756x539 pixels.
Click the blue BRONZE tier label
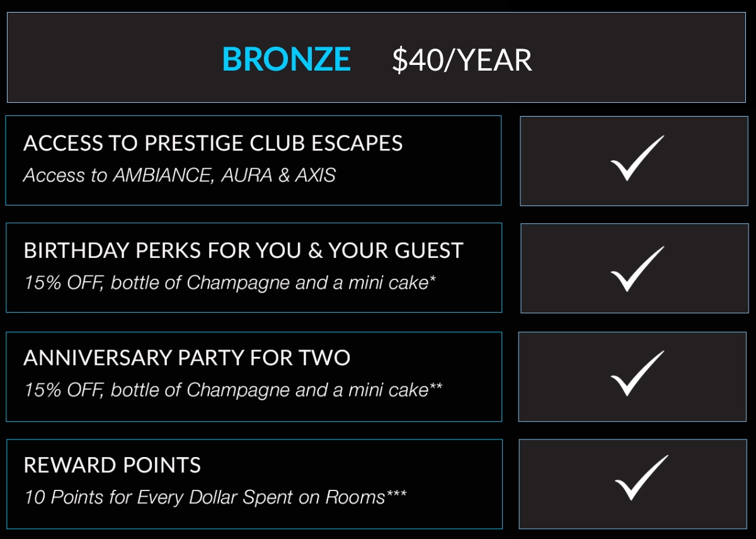(x=286, y=59)
